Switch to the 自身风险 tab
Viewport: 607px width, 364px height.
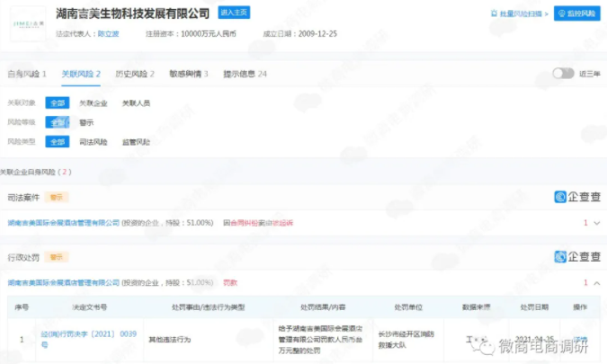(26, 74)
